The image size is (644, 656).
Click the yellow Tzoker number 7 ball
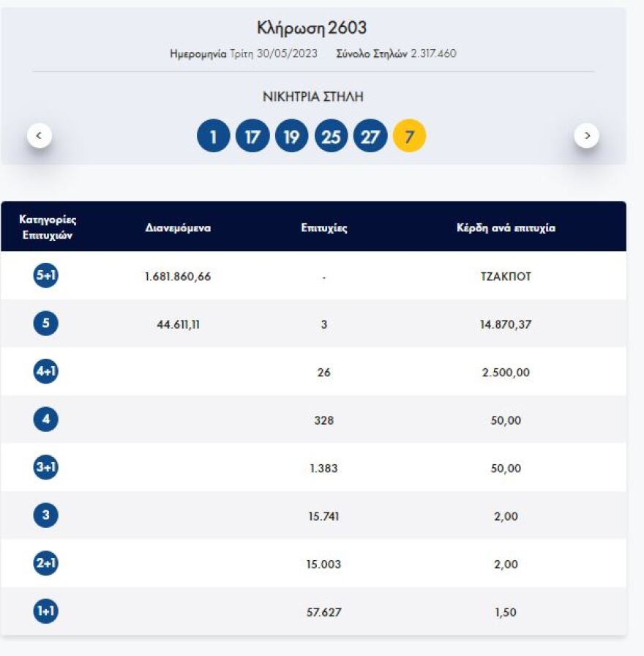(408, 135)
